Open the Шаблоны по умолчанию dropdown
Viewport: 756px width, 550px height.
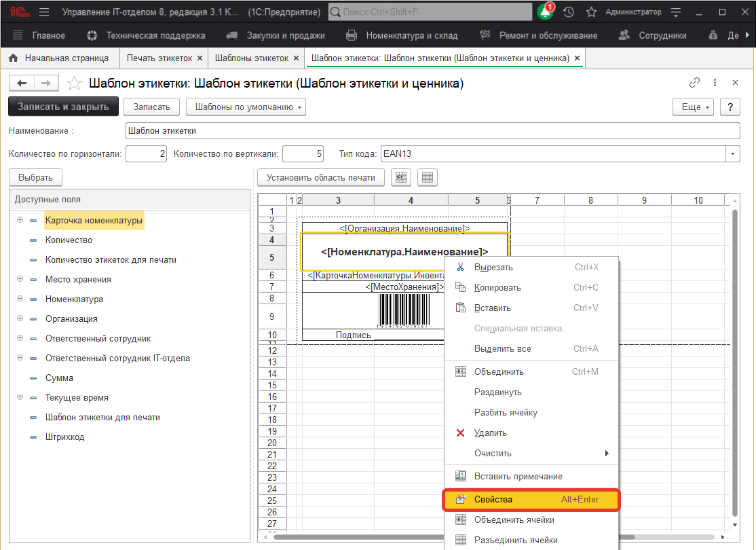pos(246,107)
